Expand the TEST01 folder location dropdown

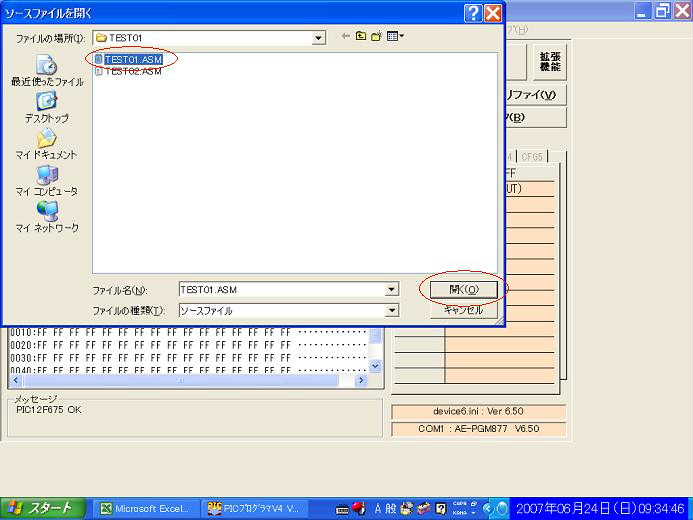click(x=319, y=38)
